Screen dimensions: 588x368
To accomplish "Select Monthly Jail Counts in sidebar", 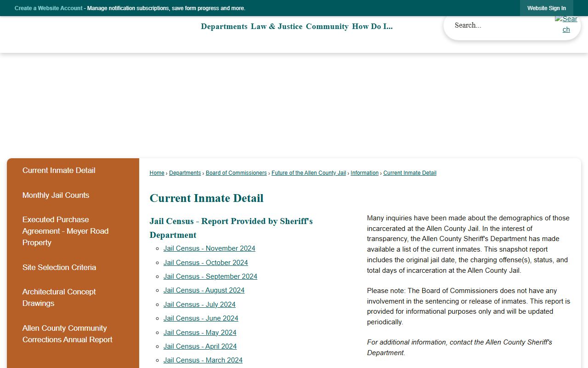I will (x=73, y=195).
